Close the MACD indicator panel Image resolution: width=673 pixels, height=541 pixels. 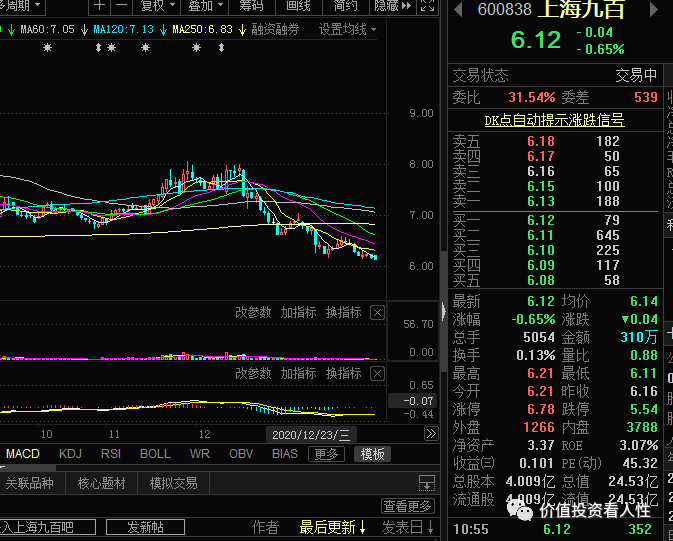377,374
